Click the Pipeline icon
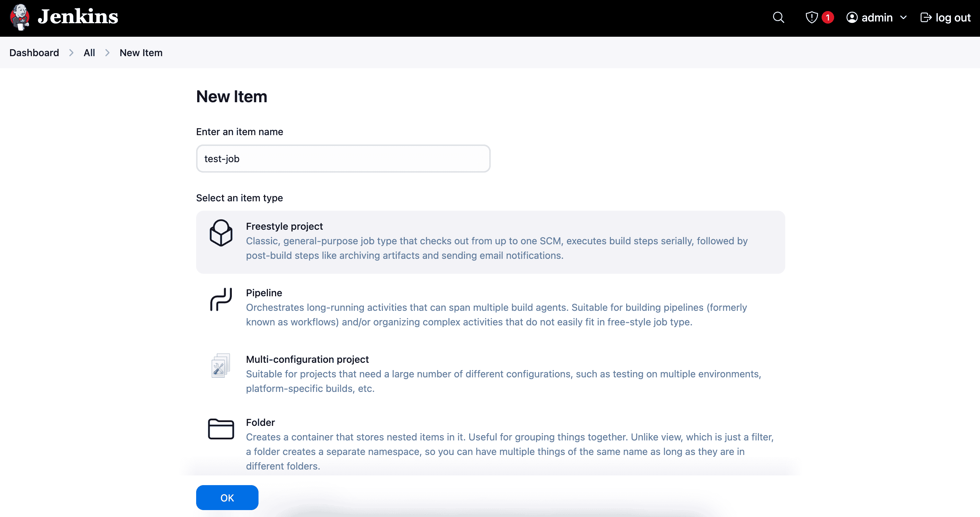This screenshot has width=980, height=517. click(221, 299)
